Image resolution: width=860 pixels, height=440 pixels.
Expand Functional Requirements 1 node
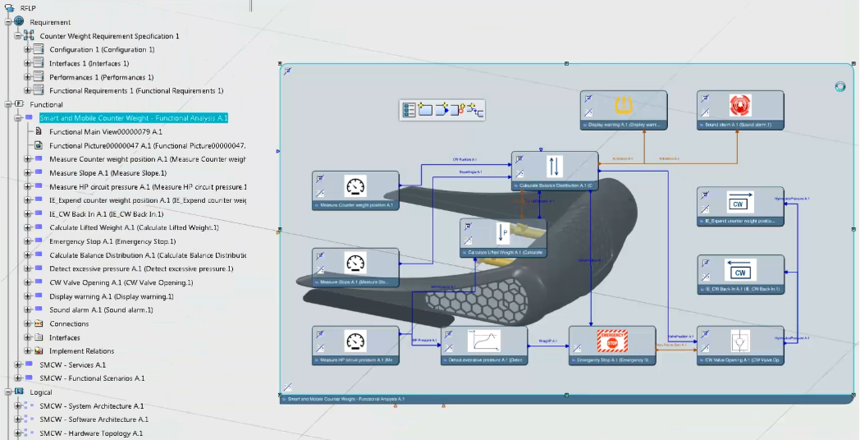27,91
